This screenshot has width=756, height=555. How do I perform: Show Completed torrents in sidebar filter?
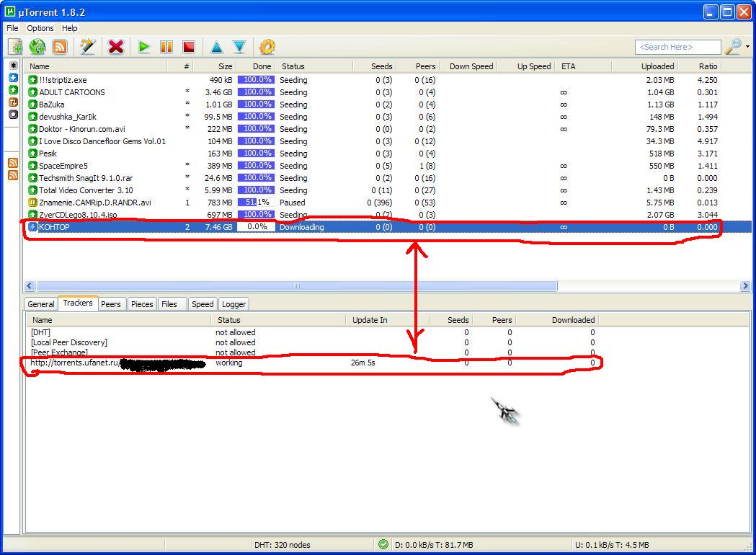[x=13, y=89]
